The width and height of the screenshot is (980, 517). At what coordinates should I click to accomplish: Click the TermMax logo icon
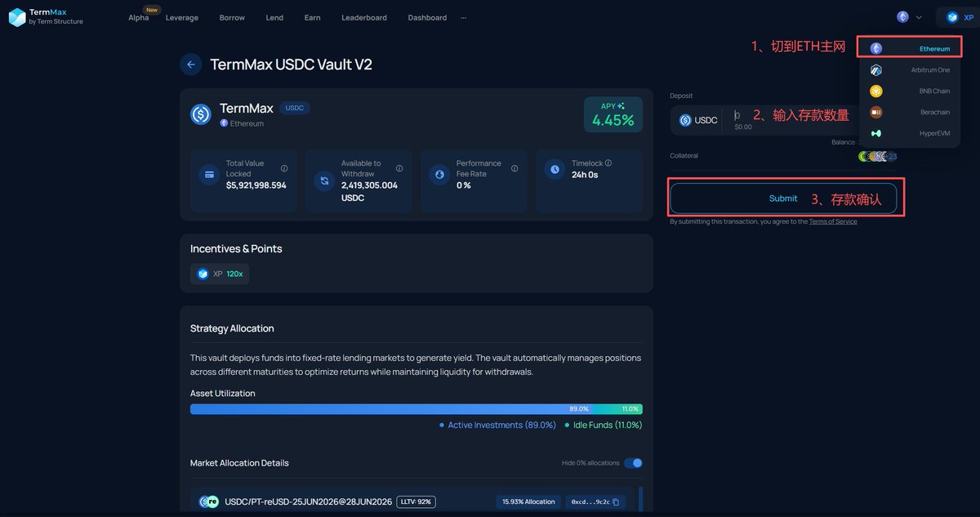17,17
